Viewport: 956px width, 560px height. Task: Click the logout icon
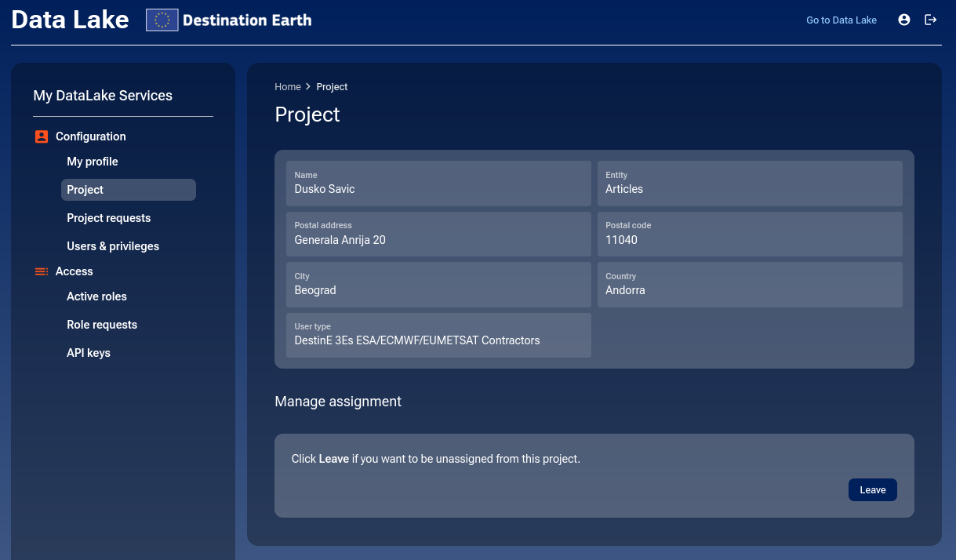tap(931, 20)
